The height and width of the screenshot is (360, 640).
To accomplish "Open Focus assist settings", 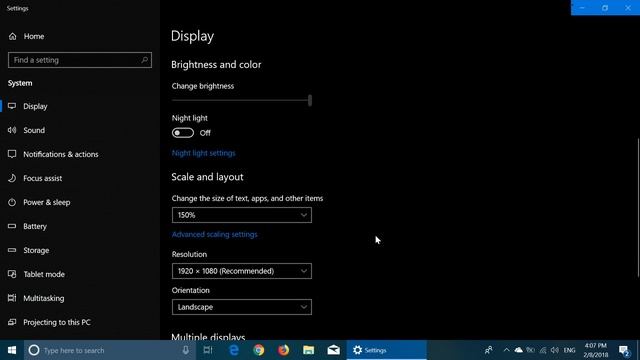I will coord(42,178).
